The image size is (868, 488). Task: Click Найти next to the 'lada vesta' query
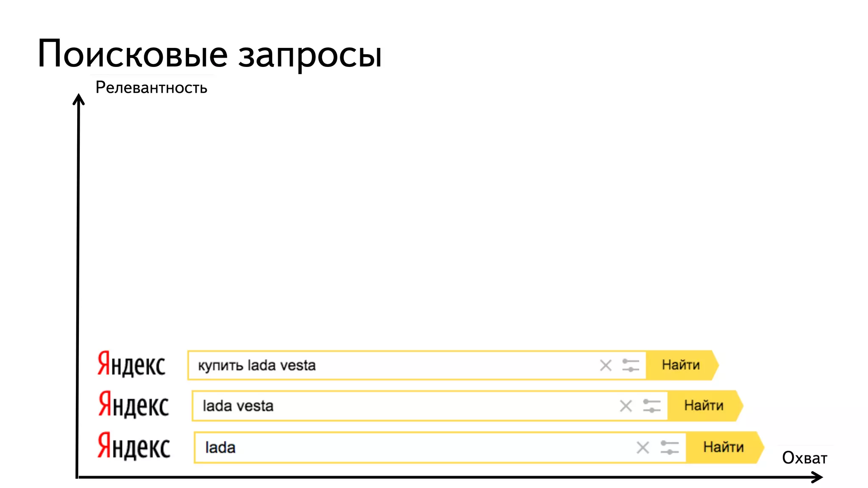tap(705, 406)
